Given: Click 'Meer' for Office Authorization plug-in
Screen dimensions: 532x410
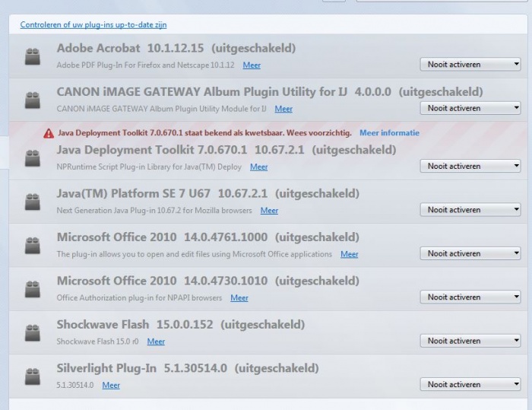Looking at the screenshot, I should coord(239,297).
